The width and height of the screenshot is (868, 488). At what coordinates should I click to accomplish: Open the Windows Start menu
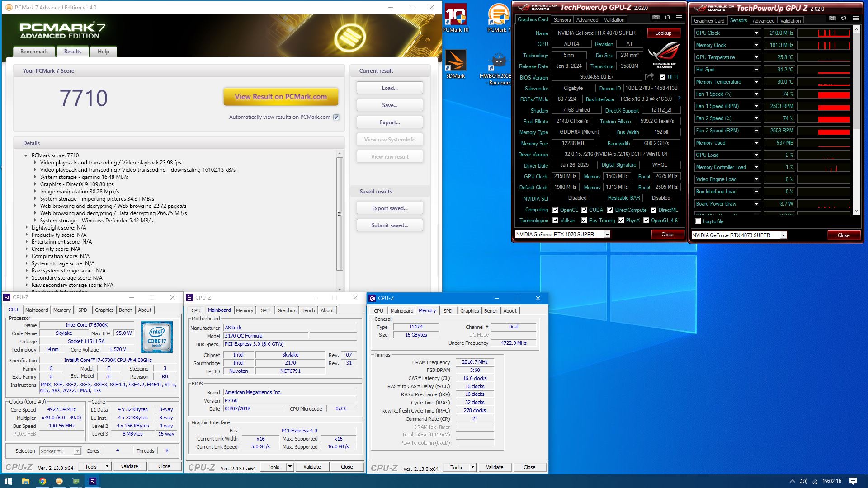pos(8,481)
